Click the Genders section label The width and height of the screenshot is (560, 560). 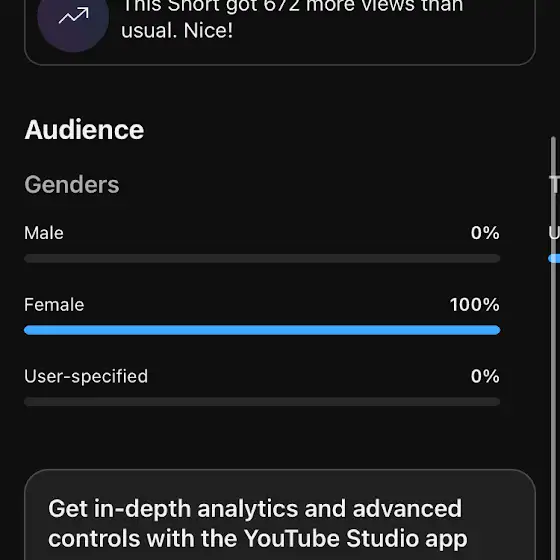coord(72,185)
